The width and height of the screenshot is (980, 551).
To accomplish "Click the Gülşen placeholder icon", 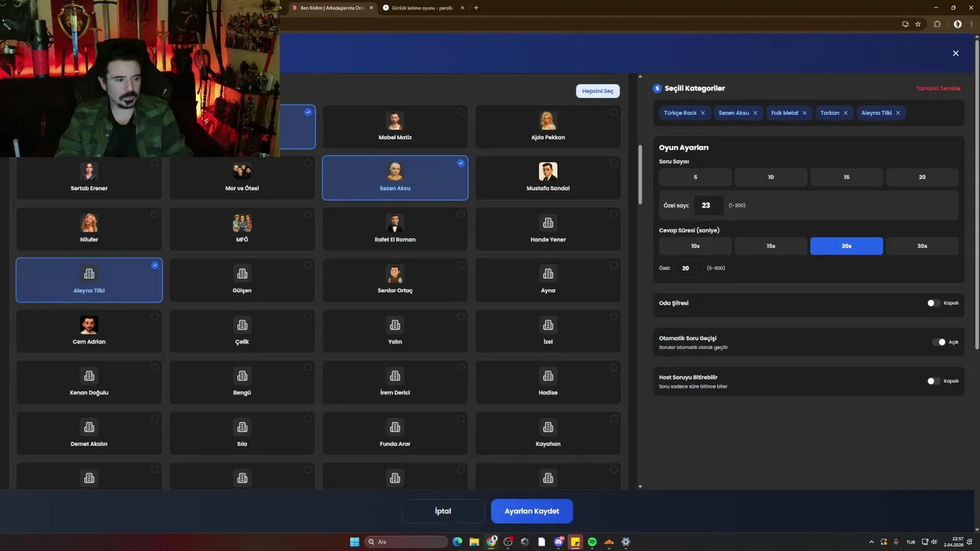I will 242,274.
